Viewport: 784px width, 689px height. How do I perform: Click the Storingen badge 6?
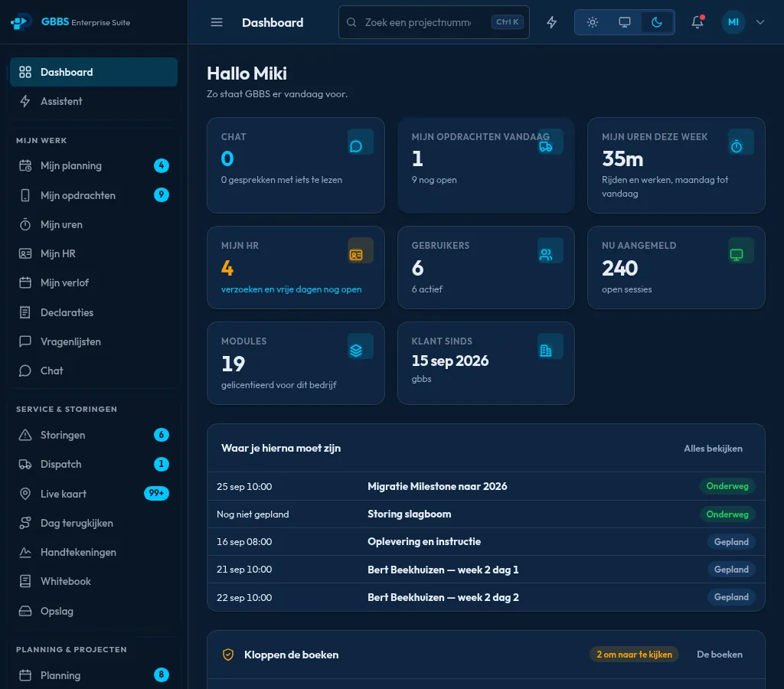[x=161, y=435]
